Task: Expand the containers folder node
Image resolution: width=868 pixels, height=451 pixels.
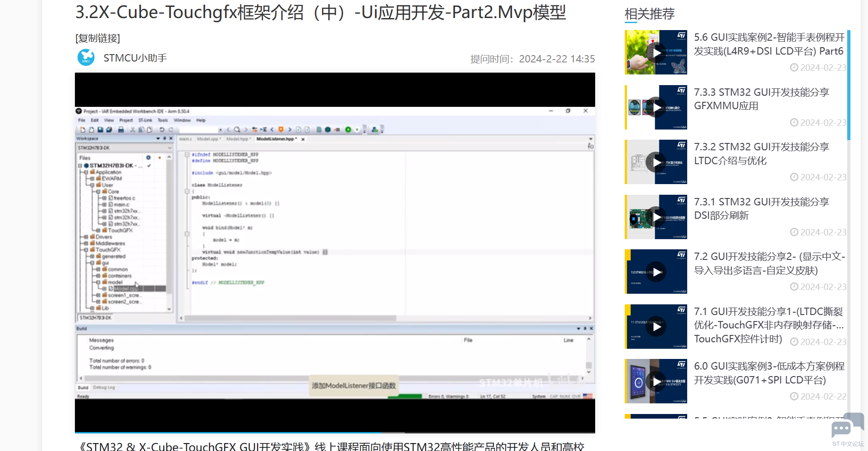Action: click(98, 276)
